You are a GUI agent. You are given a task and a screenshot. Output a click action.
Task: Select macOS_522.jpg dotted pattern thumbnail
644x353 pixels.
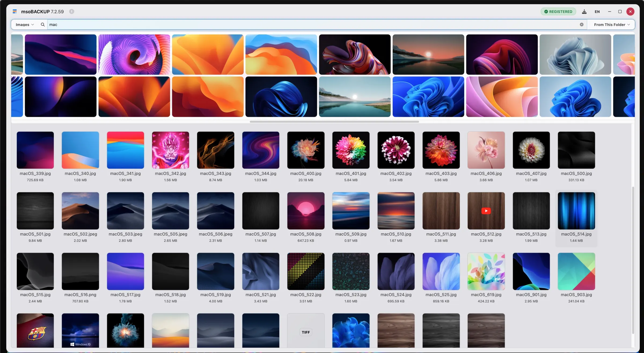(306, 271)
